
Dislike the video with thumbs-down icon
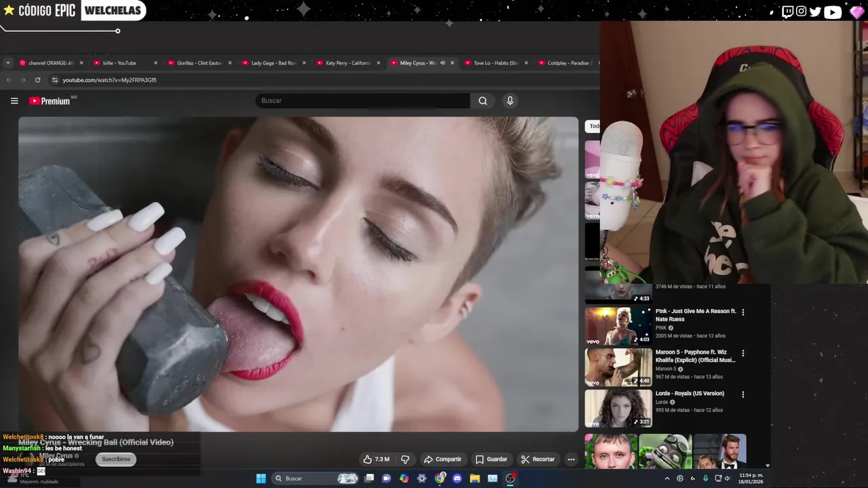(x=405, y=459)
